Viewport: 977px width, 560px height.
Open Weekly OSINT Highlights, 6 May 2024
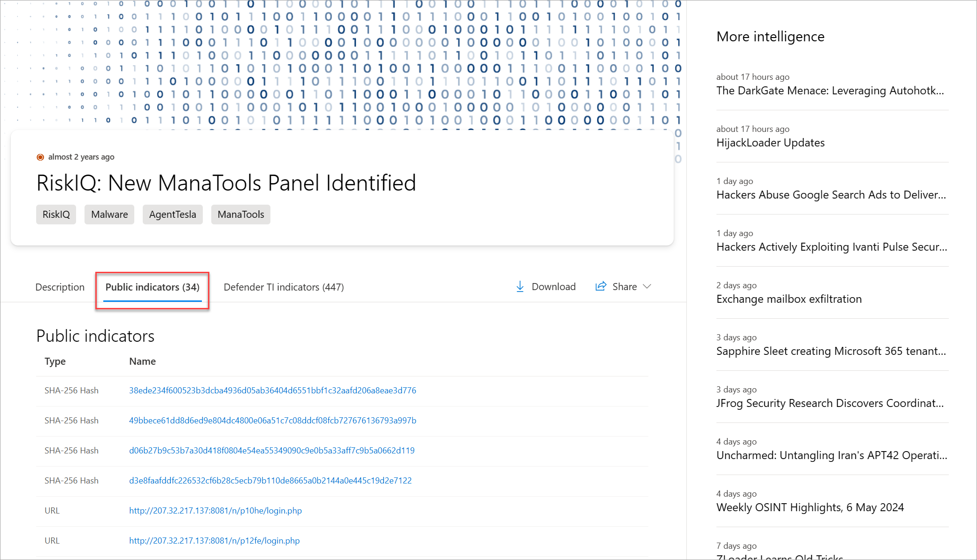[x=809, y=507]
